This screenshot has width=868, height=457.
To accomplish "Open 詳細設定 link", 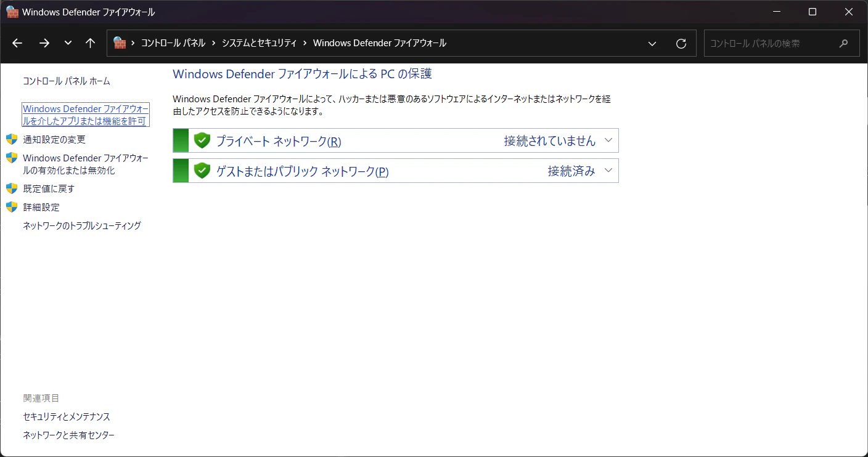I will pyautogui.click(x=41, y=207).
